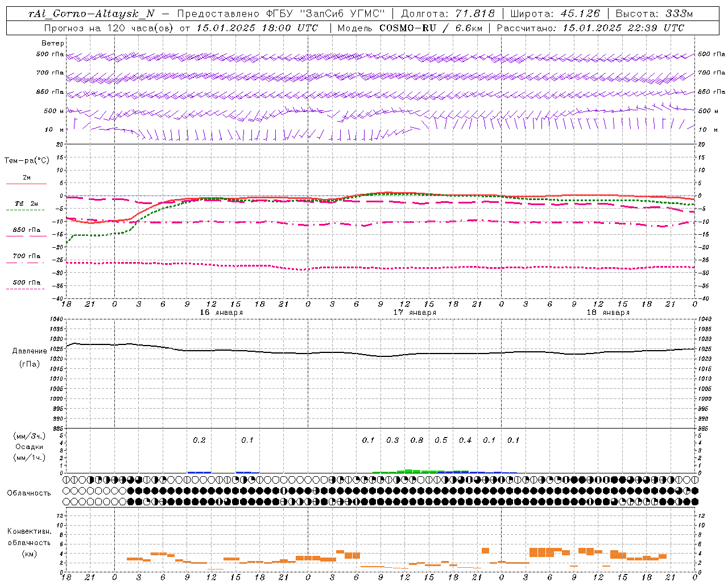Click the Конвективн. облачность panel label
The image size is (728, 582).
pyautogui.click(x=29, y=537)
